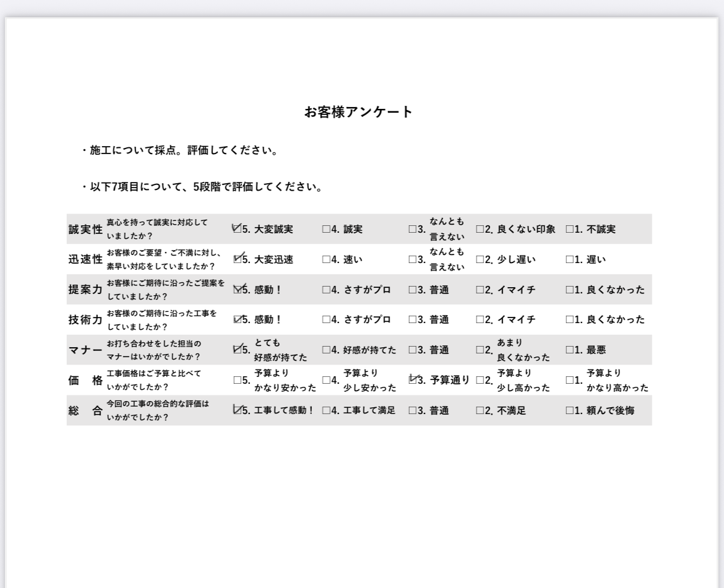The image size is (724, 588).
Task: Click the お客様アンケート title
Action: (x=358, y=112)
